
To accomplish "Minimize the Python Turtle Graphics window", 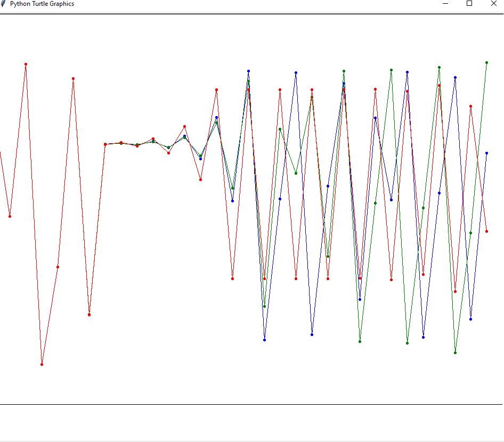I will (445, 4).
